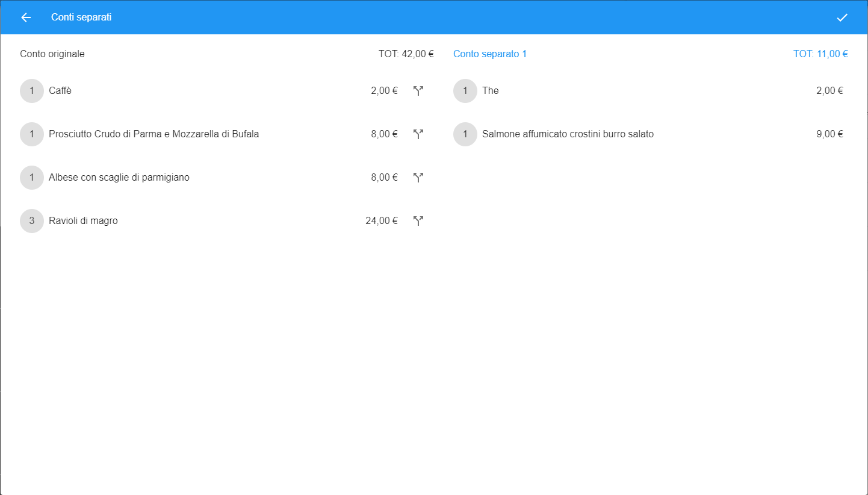Click Albese con scaglie di parmigiano name

[119, 178]
